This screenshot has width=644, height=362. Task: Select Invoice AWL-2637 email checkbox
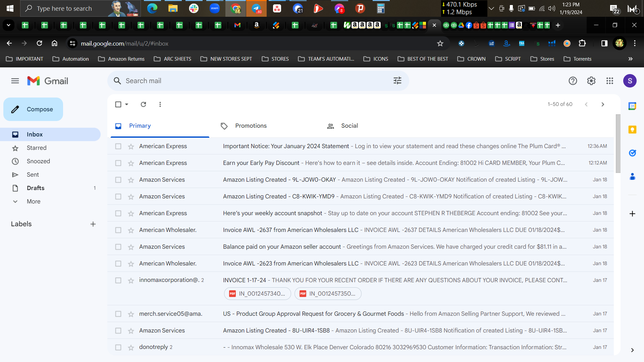point(118,230)
